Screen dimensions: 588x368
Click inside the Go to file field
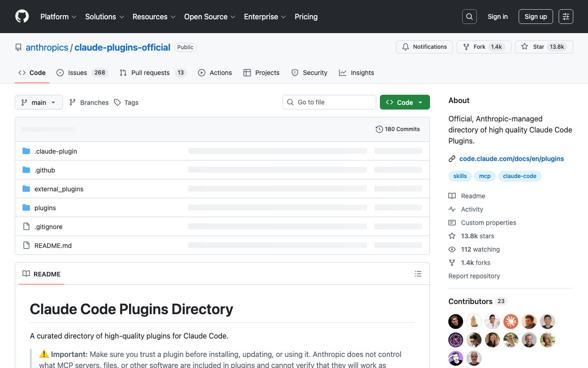click(329, 102)
